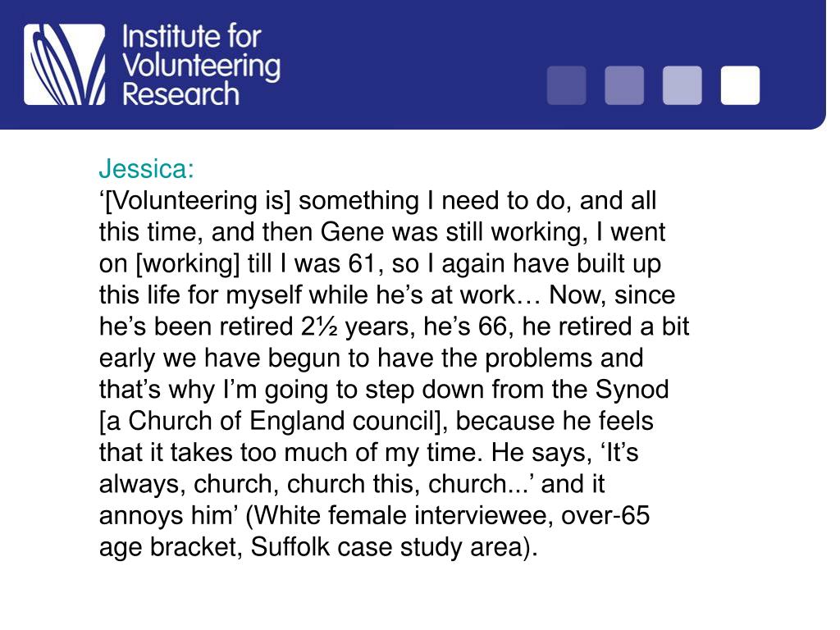Click the 'annoys him' phrase
This screenshot has width=840, height=630.
(167, 516)
